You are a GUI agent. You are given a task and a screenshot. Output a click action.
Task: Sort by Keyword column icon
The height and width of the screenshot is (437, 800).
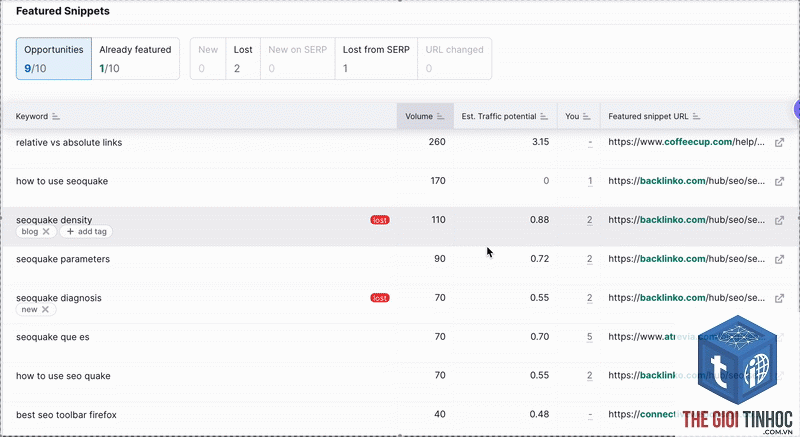(56, 117)
